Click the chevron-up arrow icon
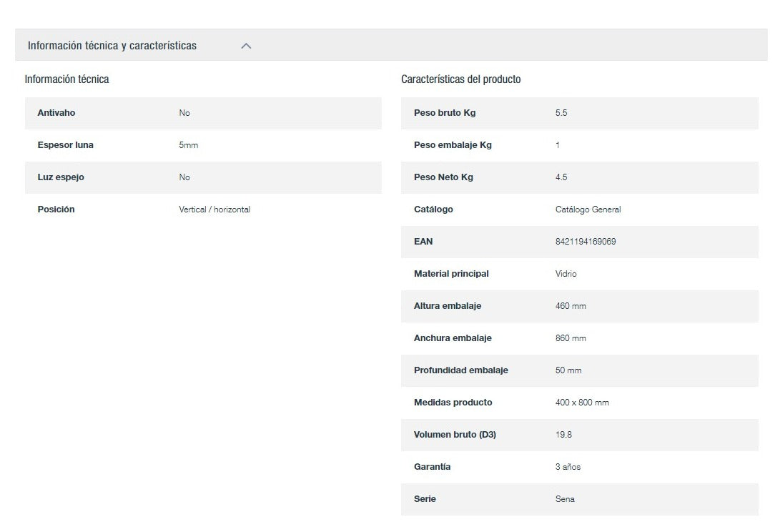The image size is (780, 532). click(246, 46)
